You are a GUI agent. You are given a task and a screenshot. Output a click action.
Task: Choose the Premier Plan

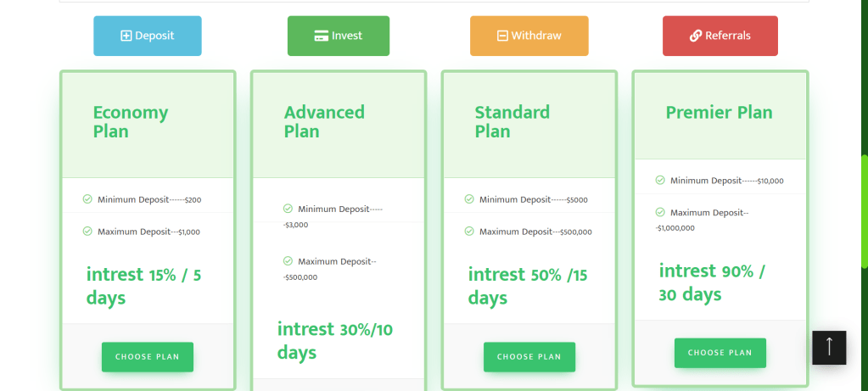click(x=720, y=353)
